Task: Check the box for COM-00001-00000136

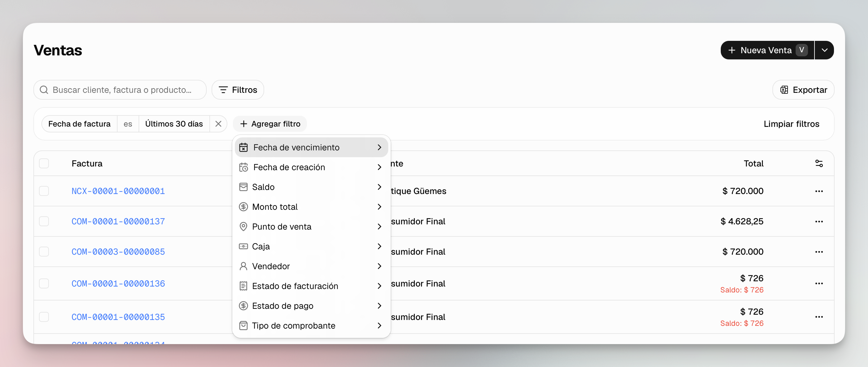Action: click(44, 283)
